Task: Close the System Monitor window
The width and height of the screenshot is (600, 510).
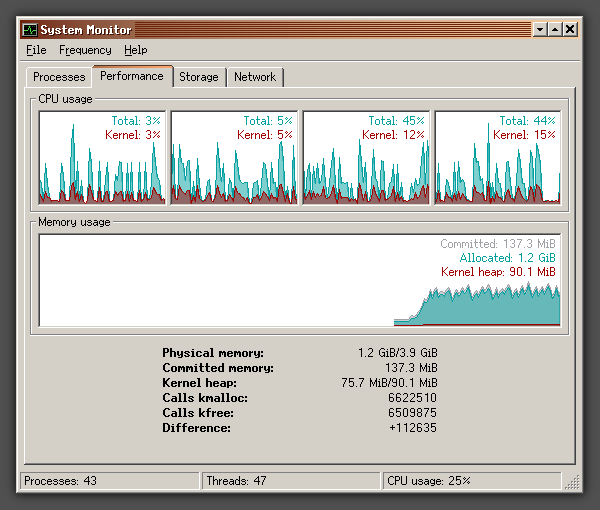Action: click(x=570, y=29)
